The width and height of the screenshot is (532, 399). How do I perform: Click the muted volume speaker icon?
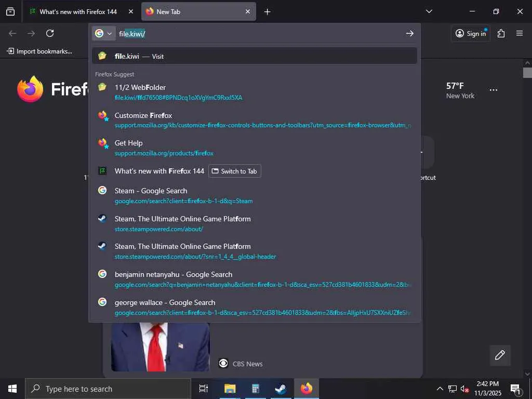tap(464, 389)
